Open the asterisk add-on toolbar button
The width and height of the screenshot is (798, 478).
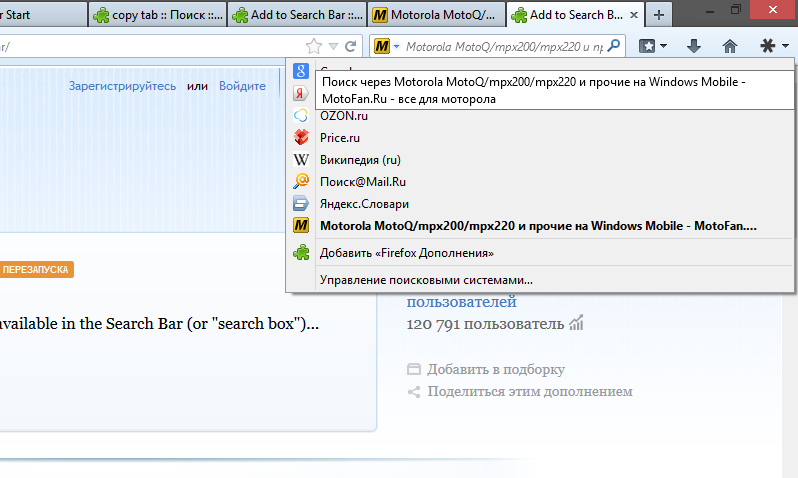coord(767,46)
